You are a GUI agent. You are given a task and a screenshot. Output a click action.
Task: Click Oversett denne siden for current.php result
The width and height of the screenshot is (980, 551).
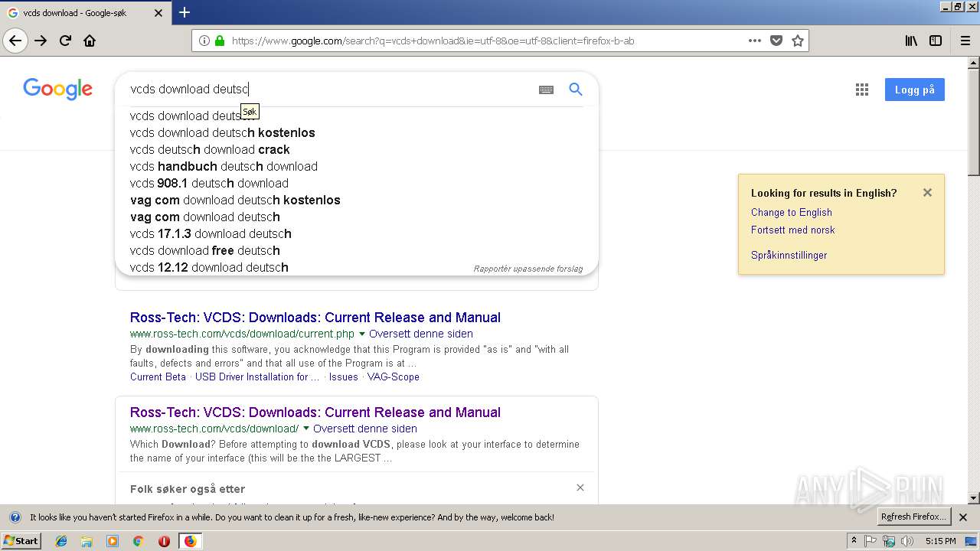point(421,334)
